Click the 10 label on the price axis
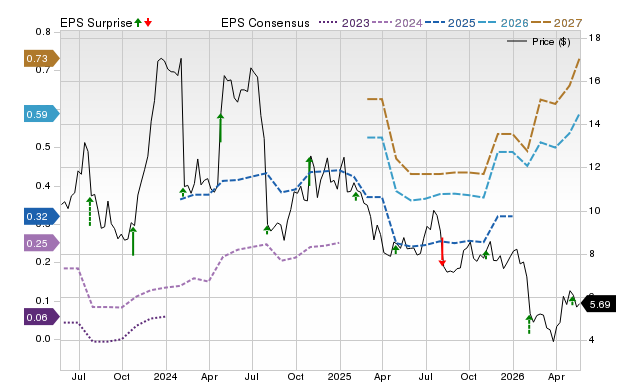The width and height of the screenshot is (640, 382). (595, 211)
